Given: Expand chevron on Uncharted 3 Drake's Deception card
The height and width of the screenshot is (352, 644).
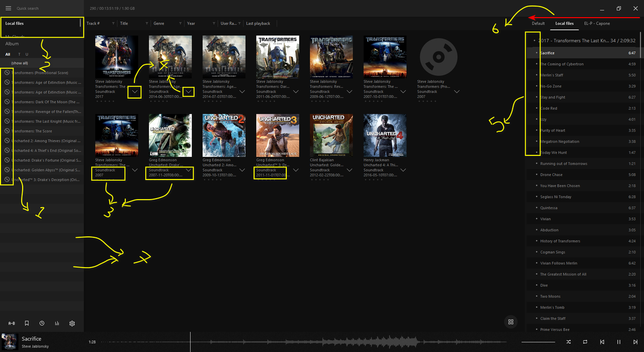Looking at the screenshot, I should (x=296, y=170).
